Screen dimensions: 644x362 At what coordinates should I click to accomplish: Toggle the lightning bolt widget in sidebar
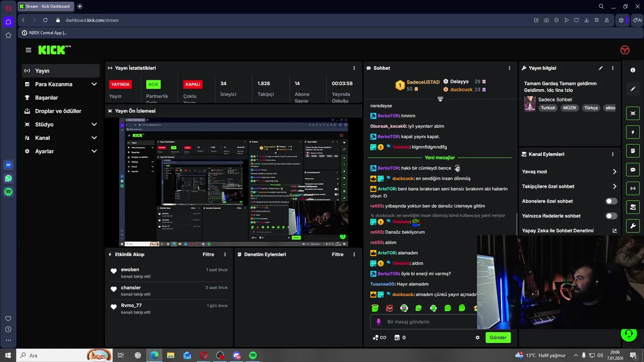click(633, 132)
